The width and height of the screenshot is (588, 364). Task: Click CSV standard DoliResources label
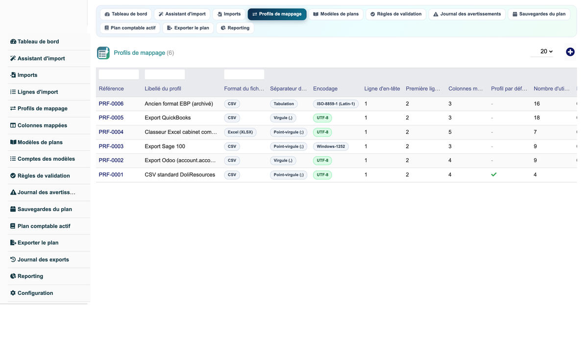180,174
